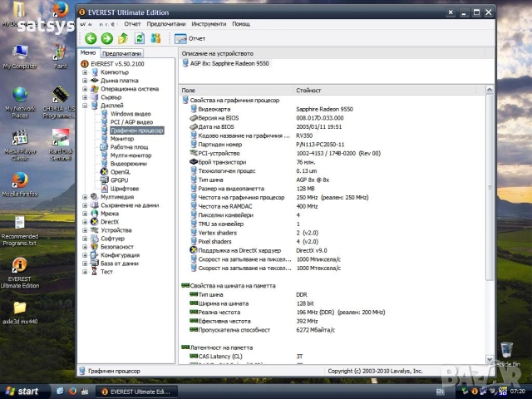The height and width of the screenshot is (399, 532).
Task: Select EVEREST v5.50.2100 root node
Action: point(117,64)
